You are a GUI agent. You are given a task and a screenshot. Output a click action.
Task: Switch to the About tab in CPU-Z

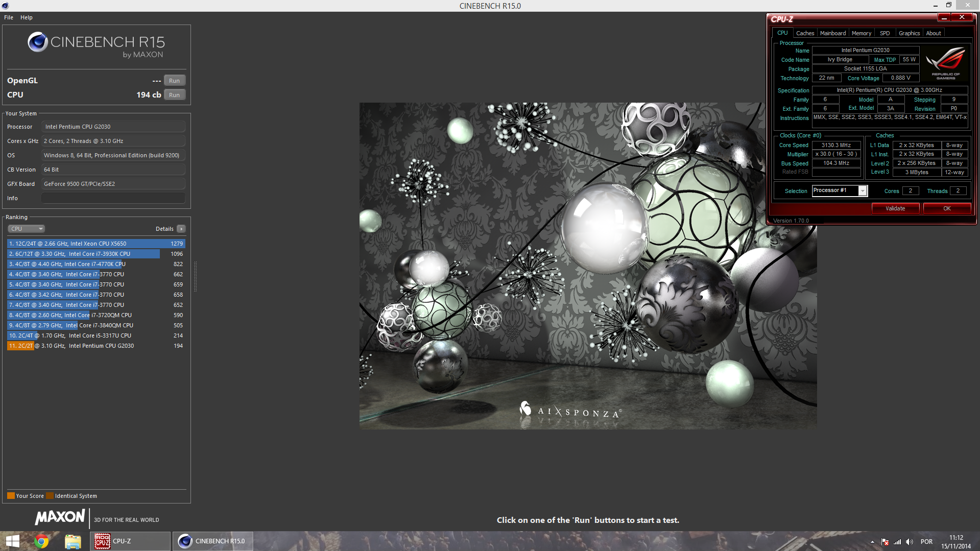(934, 33)
